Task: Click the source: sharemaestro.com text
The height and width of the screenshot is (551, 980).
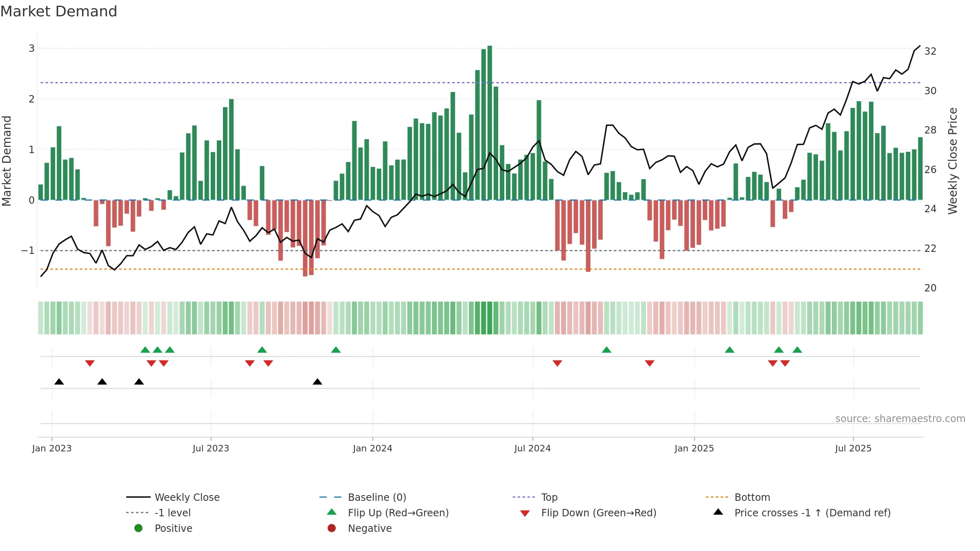Action: click(900, 419)
